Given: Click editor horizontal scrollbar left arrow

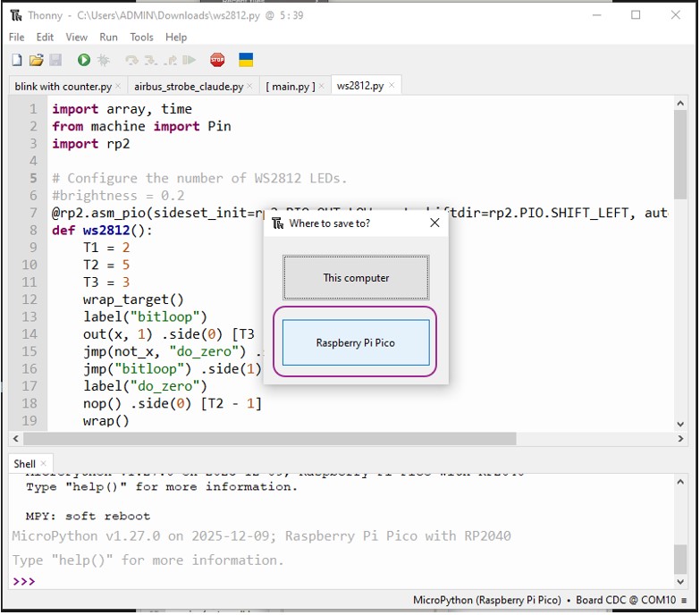Looking at the screenshot, I should click(x=15, y=439).
